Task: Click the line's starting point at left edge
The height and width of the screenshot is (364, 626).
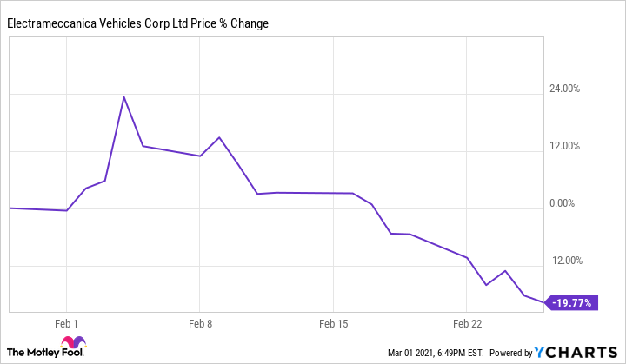Action: (x=10, y=208)
